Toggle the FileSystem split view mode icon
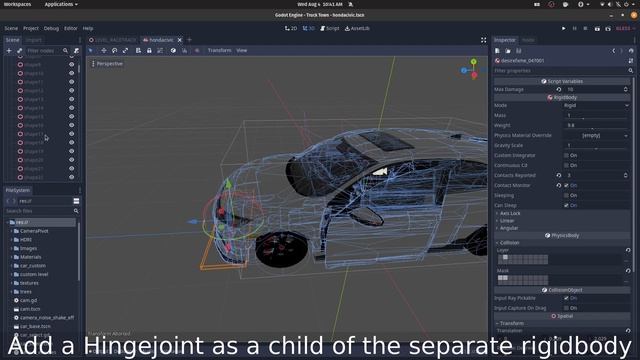The image size is (640, 360). tap(76, 201)
